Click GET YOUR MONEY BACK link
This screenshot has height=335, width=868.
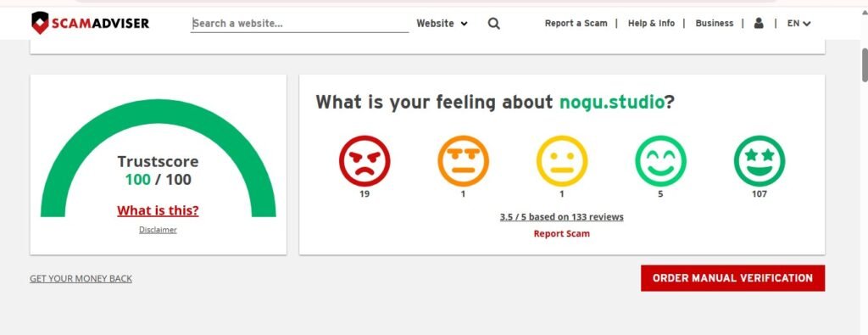coord(81,278)
